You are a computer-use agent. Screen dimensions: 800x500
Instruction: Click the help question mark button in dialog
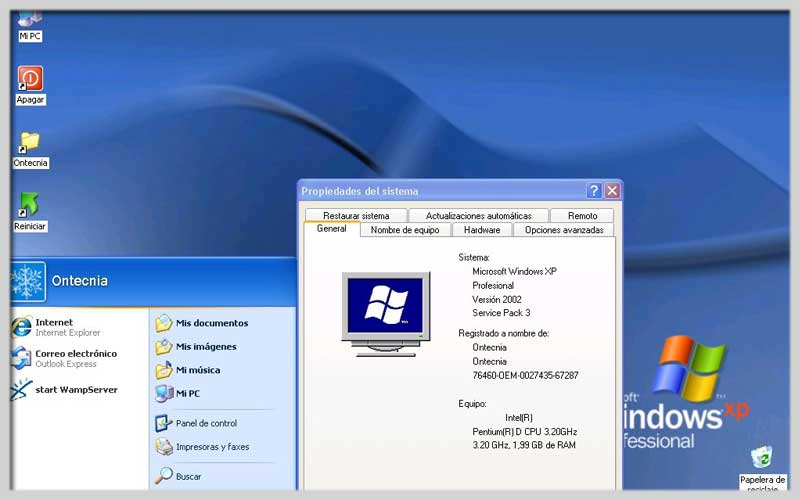click(x=594, y=191)
